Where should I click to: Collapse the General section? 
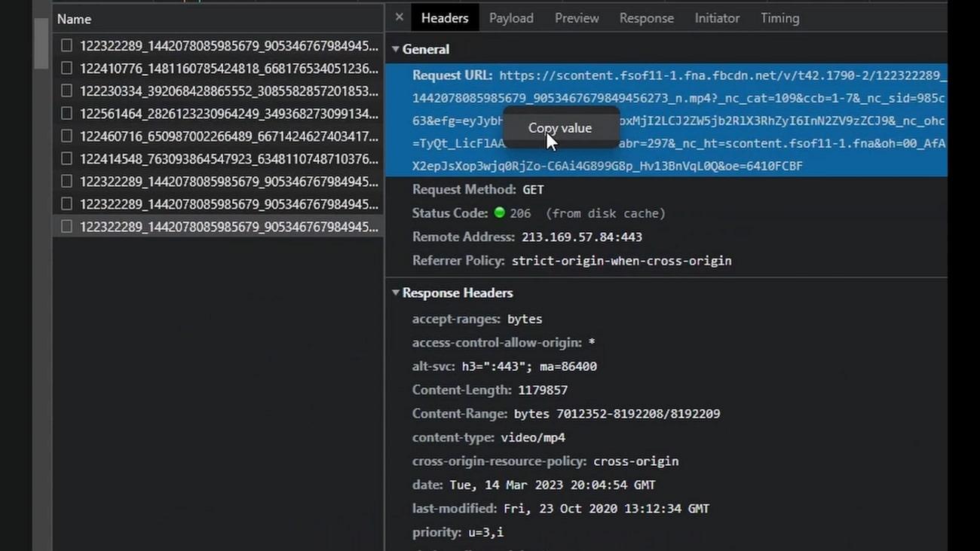(x=396, y=50)
